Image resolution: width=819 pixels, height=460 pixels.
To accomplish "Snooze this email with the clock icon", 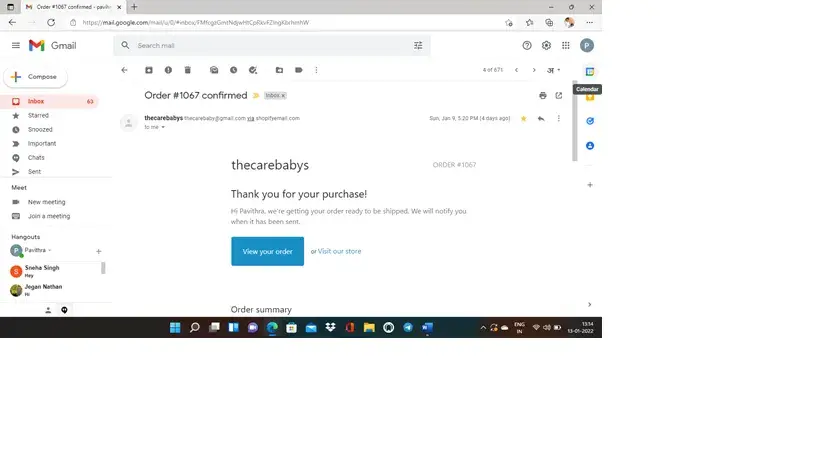I will [x=233, y=70].
